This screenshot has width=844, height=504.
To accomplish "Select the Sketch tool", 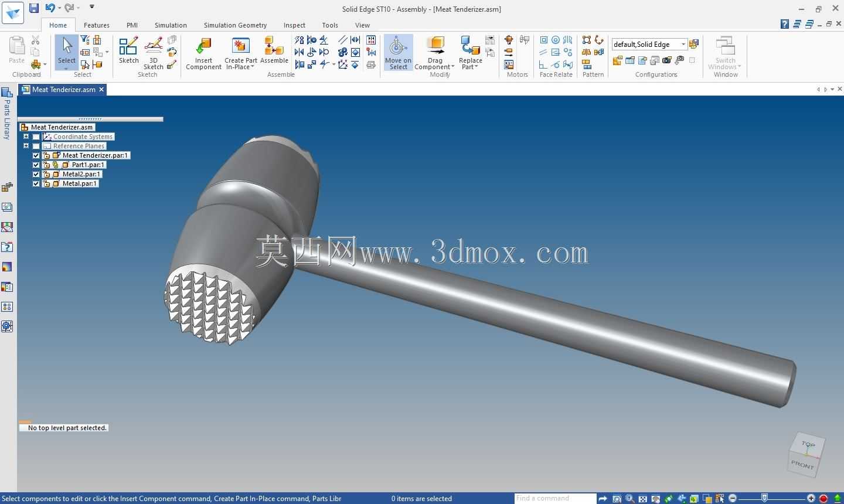I will (x=128, y=50).
